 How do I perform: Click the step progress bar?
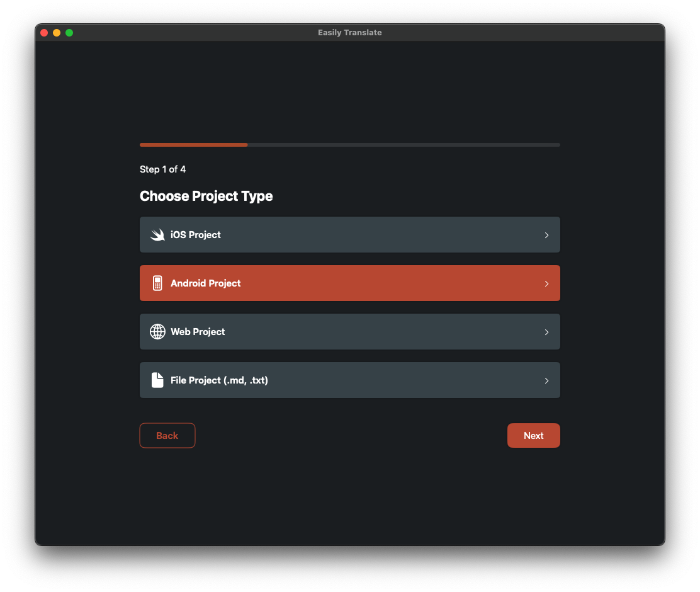click(x=349, y=145)
